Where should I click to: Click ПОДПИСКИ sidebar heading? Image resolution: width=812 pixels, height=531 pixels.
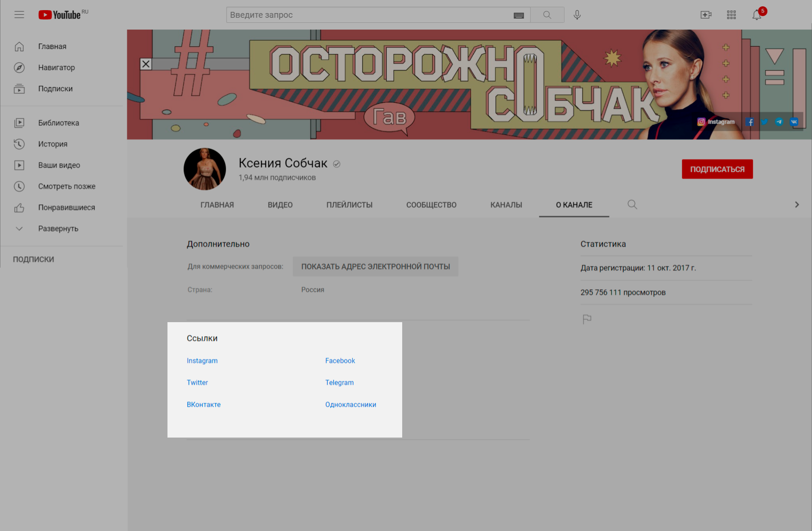(x=33, y=260)
